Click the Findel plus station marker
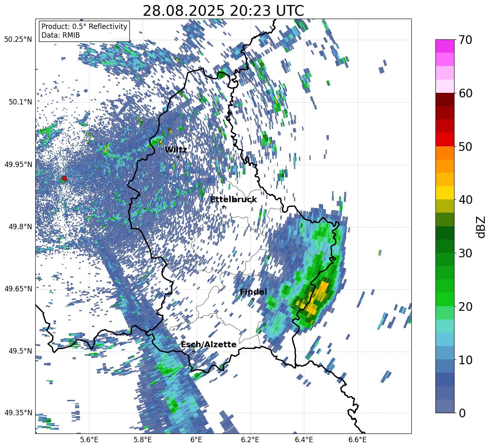The width and height of the screenshot is (491, 448). click(253, 299)
